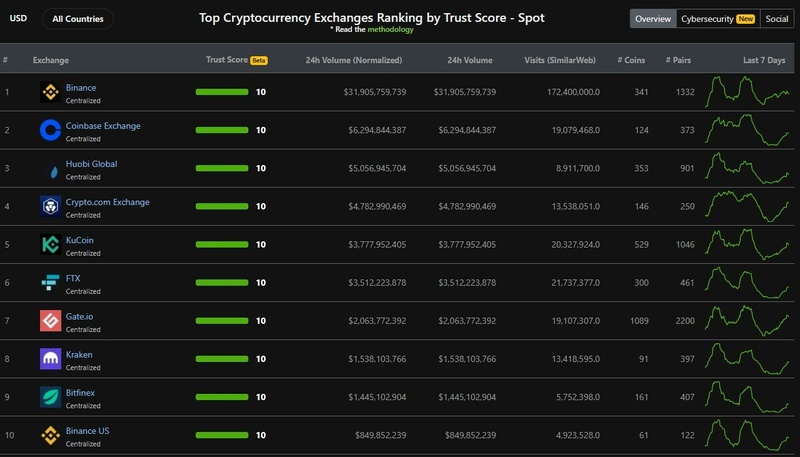Switch to the Social tab

(776, 19)
